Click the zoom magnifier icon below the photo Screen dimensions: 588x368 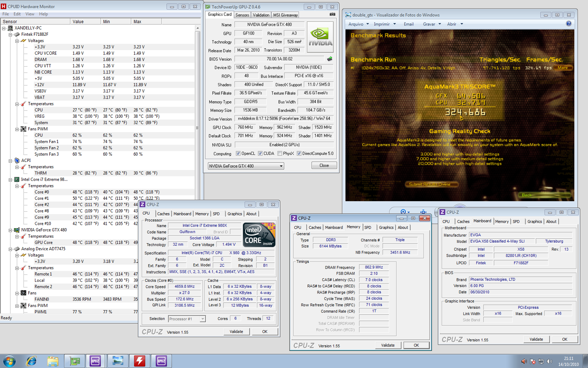tap(404, 212)
